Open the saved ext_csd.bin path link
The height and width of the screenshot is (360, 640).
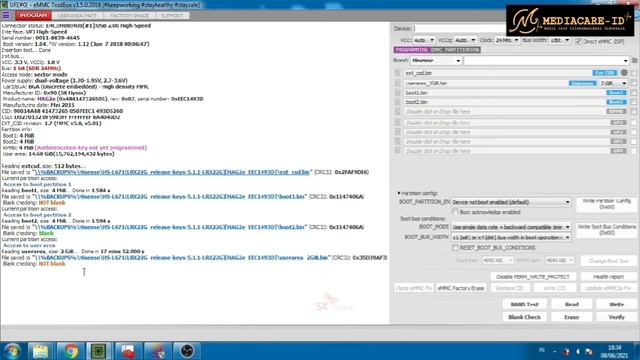[172, 172]
